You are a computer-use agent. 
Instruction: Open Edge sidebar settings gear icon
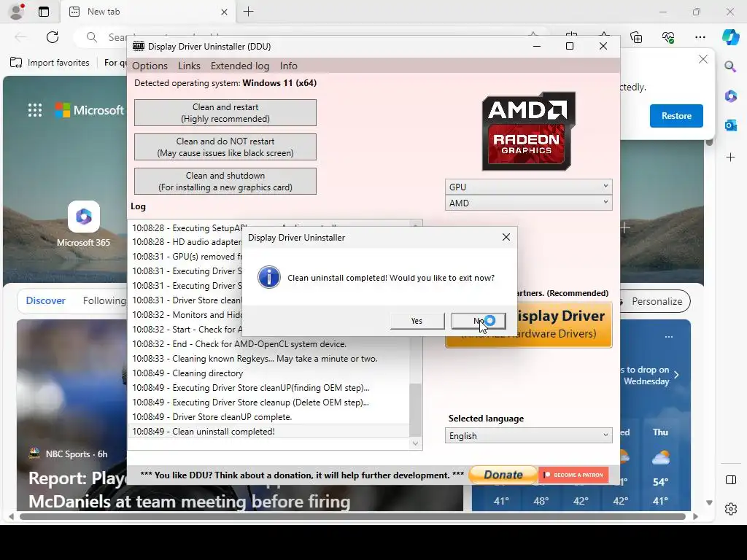731,509
